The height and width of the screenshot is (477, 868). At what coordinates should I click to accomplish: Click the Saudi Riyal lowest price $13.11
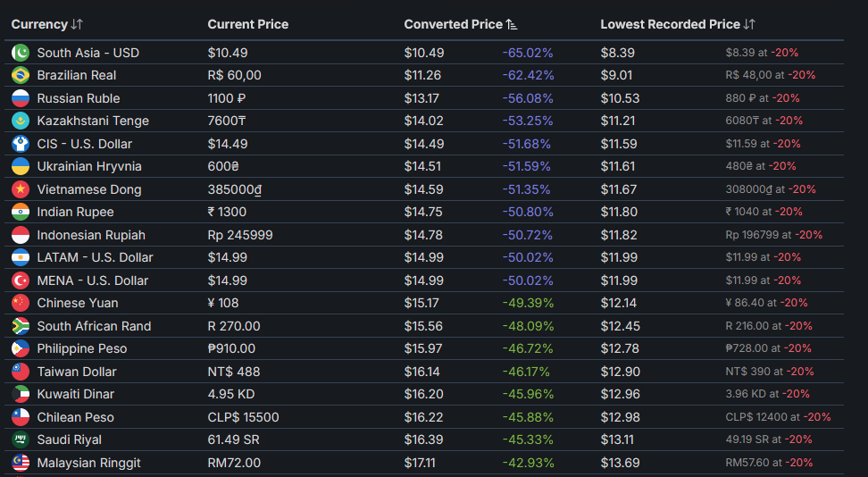[x=617, y=439]
